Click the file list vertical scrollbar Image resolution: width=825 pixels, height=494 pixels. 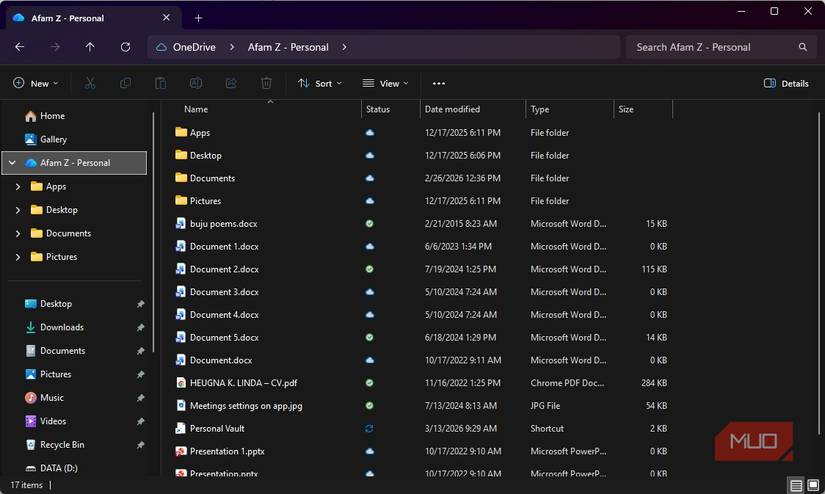(819, 274)
